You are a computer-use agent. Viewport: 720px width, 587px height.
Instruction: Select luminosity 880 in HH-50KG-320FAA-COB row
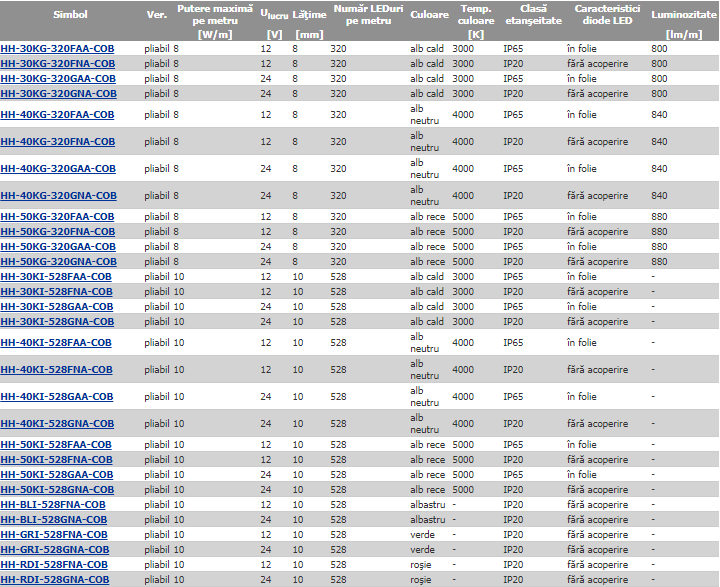click(659, 217)
